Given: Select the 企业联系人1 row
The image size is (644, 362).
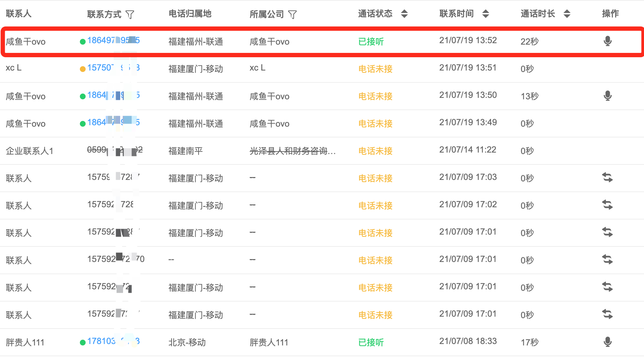Looking at the screenshot, I should pos(322,151).
